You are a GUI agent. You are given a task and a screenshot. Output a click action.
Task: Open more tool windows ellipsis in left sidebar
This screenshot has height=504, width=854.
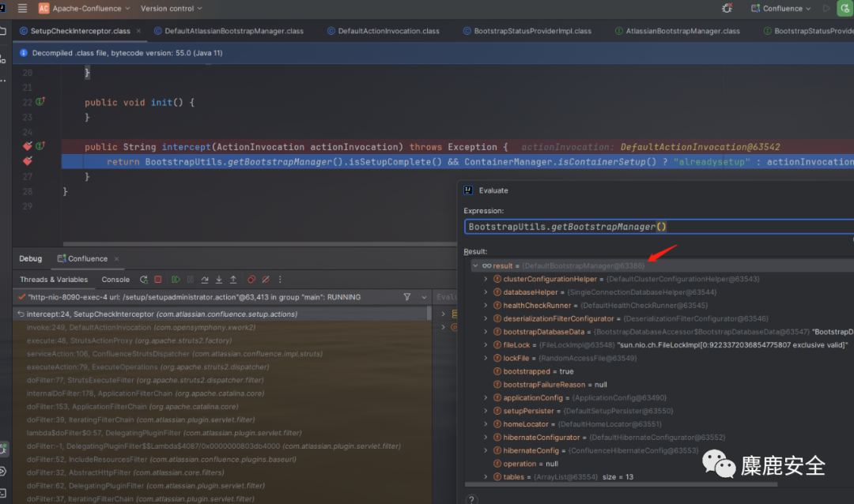tap(2, 80)
